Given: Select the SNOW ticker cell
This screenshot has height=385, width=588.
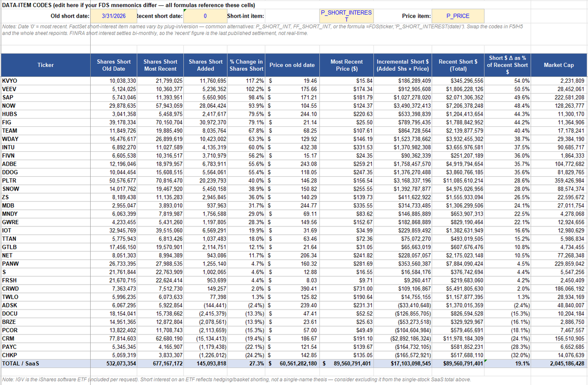Looking at the screenshot, I should pyautogui.click(x=46, y=189).
